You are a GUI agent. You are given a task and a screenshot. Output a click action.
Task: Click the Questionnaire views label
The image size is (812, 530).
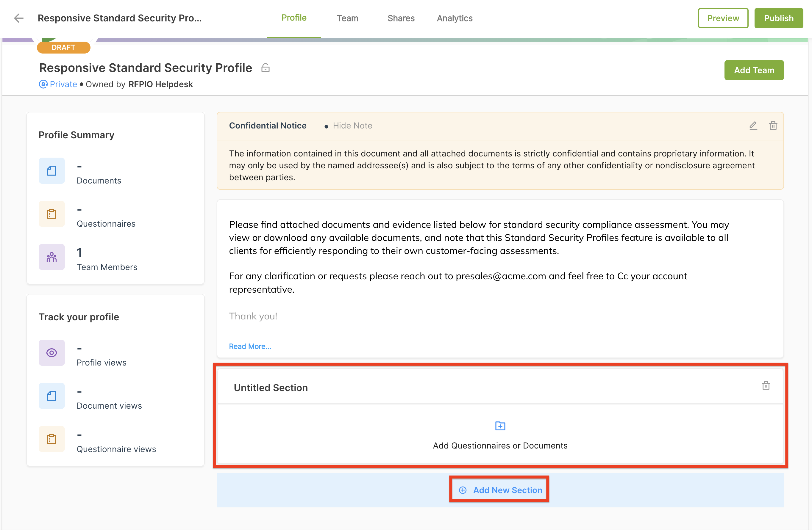pyautogui.click(x=116, y=449)
